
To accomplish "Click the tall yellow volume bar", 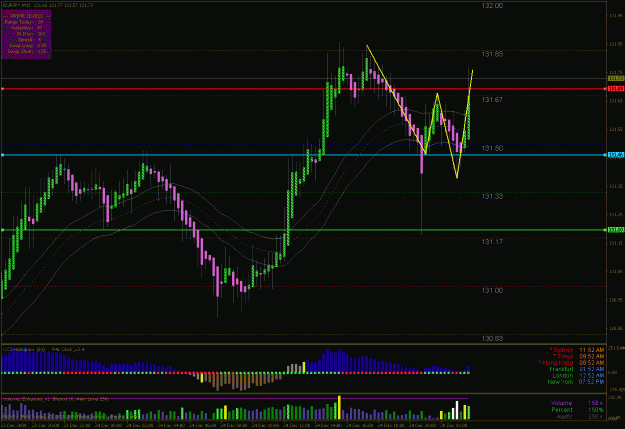I will pos(339,407).
